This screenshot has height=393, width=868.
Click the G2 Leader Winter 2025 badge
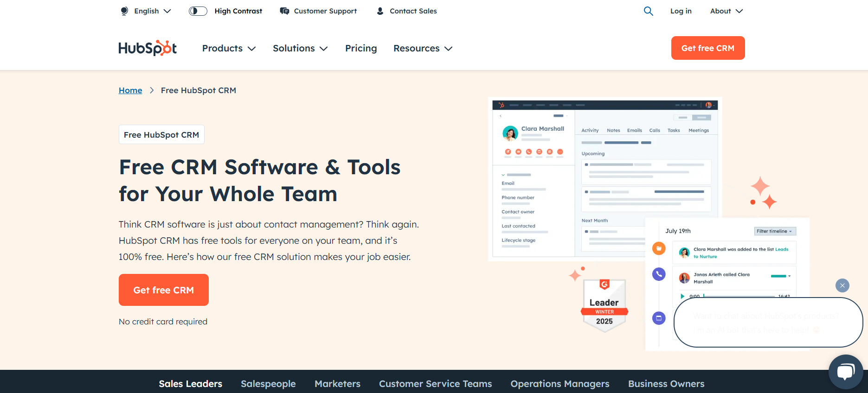604,306
